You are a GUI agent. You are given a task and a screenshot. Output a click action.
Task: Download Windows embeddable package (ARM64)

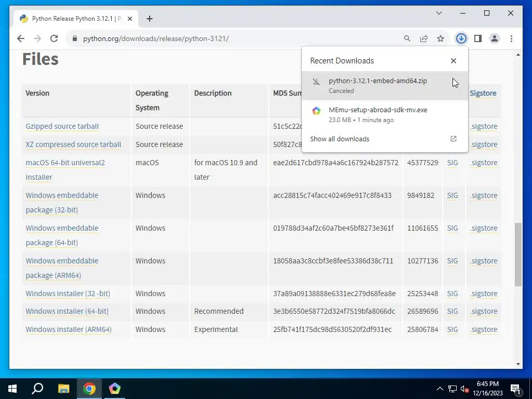(x=62, y=268)
